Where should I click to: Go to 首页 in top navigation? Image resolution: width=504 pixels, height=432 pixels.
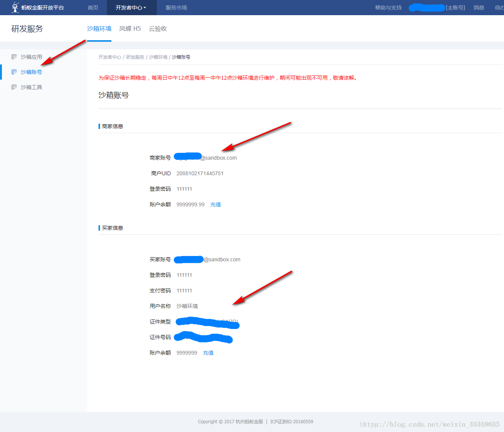tap(93, 8)
